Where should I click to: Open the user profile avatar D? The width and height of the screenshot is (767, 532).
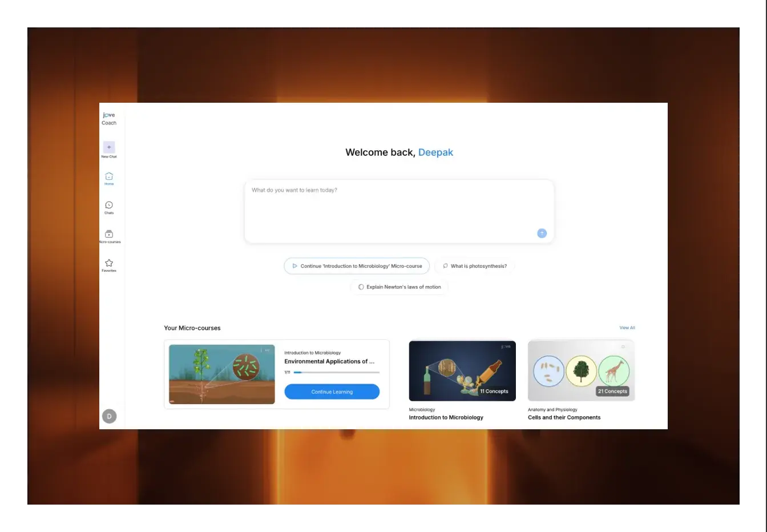pyautogui.click(x=109, y=416)
